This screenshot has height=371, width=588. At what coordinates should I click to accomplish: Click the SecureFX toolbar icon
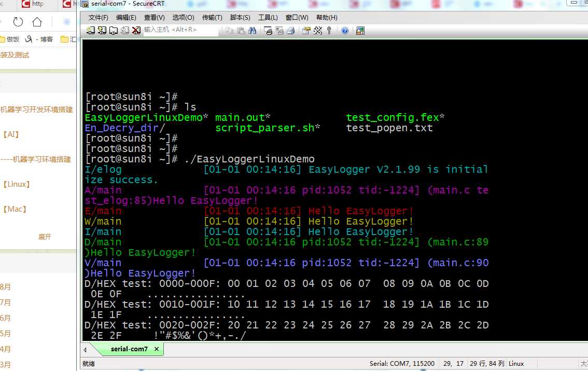[x=360, y=31]
